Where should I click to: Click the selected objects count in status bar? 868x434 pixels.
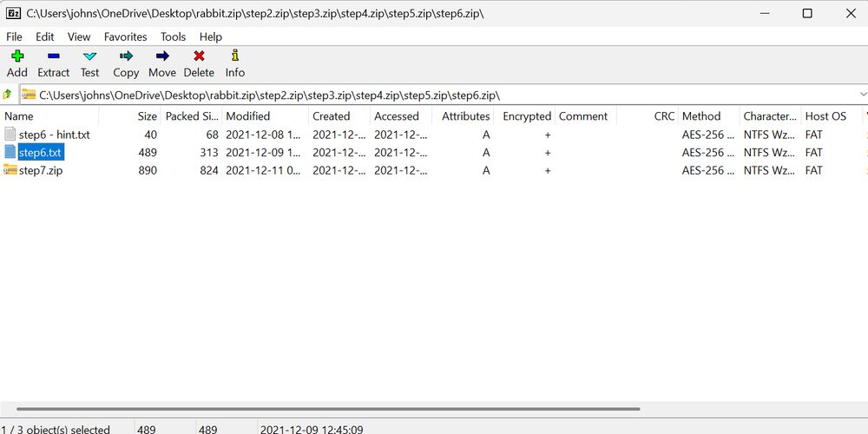pyautogui.click(x=56, y=429)
